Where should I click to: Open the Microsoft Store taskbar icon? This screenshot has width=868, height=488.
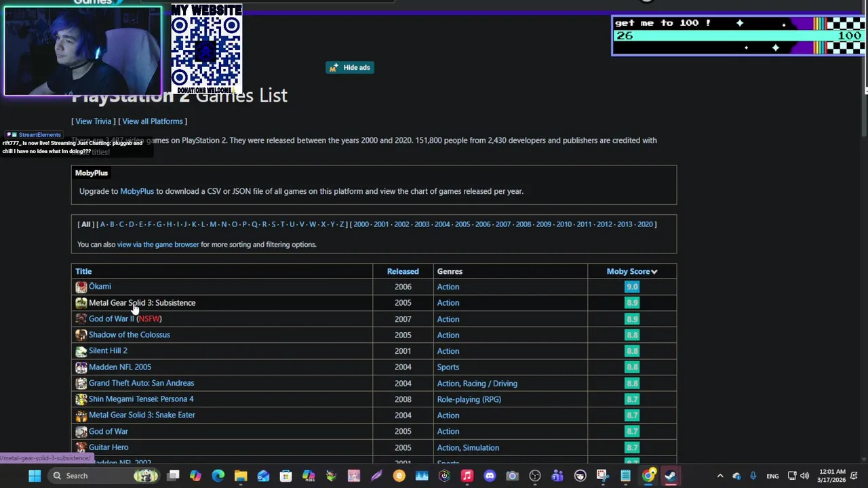pos(285,476)
